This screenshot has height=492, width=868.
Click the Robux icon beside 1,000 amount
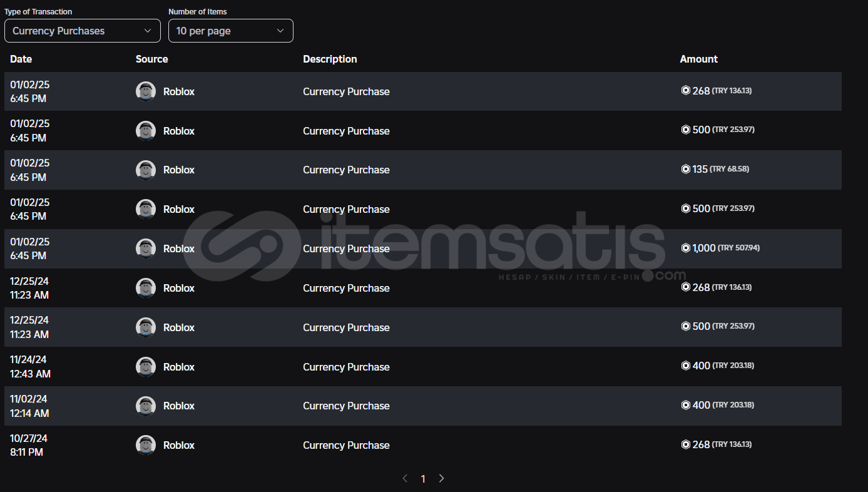click(x=685, y=248)
